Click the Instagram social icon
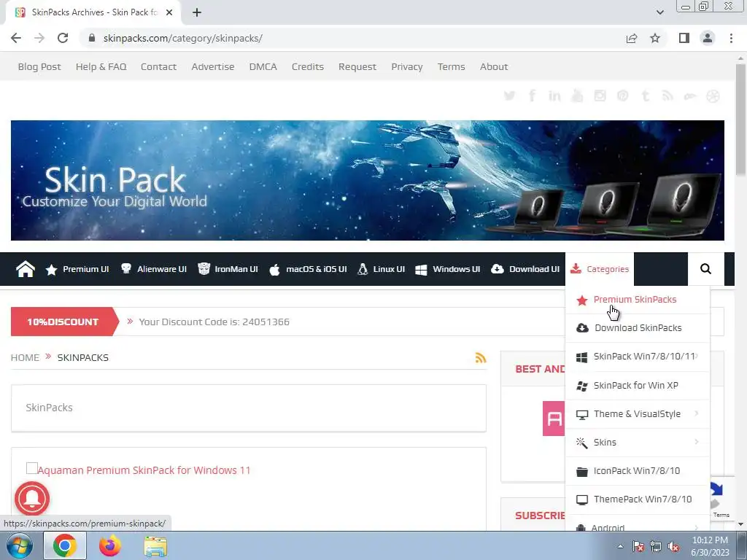The height and width of the screenshot is (560, 747). [600, 96]
